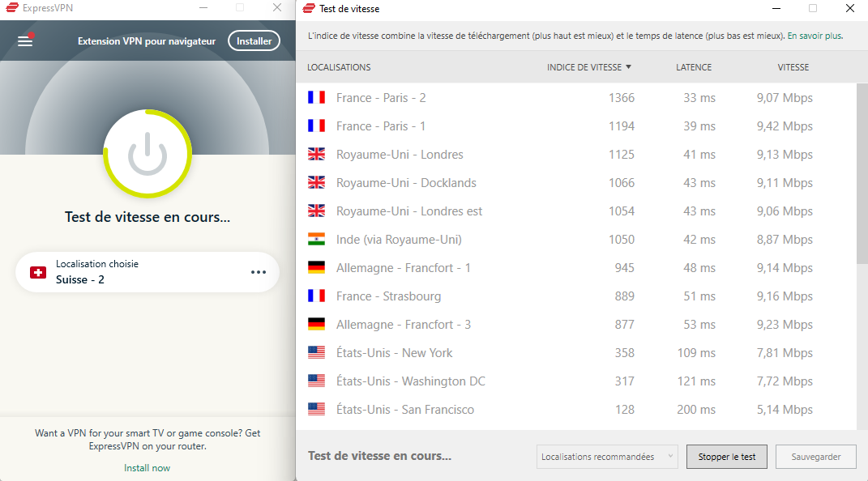Open the En savoir plus link
This screenshot has width=868, height=481.
(x=815, y=36)
